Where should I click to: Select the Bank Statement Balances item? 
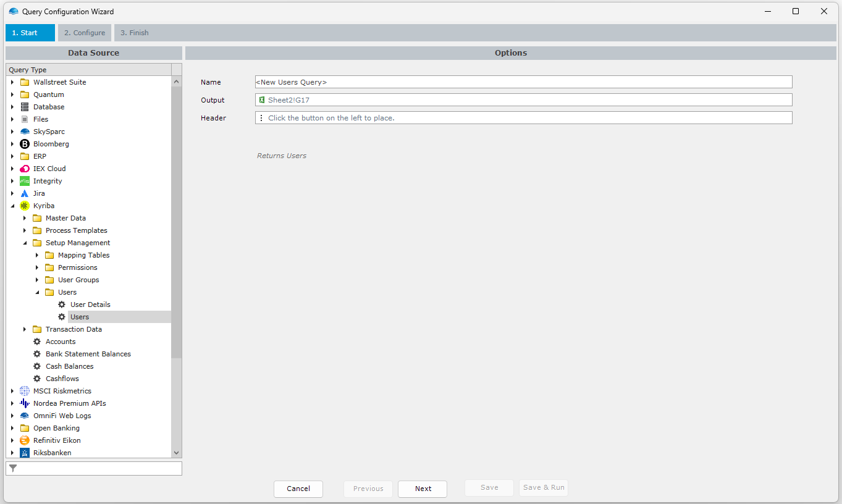pyautogui.click(x=88, y=354)
